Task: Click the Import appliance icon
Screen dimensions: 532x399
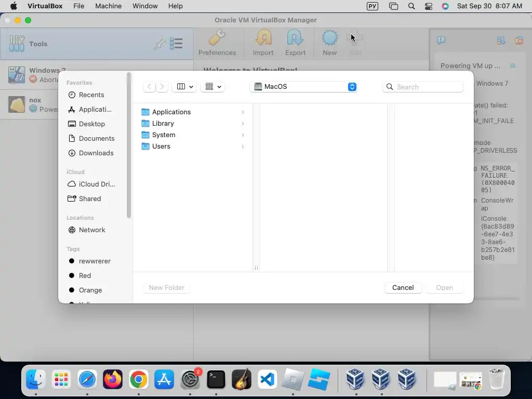Action: [x=263, y=38]
